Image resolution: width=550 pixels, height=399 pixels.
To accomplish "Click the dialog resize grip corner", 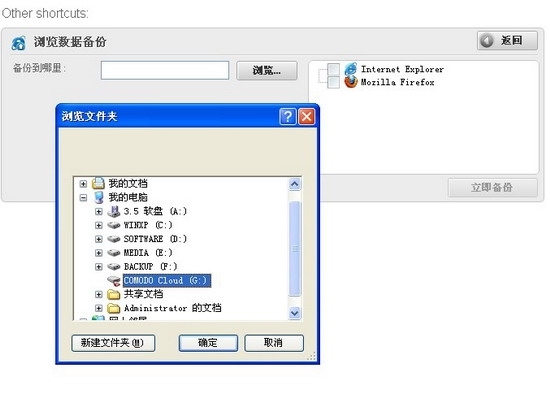I will pyautogui.click(x=311, y=356).
